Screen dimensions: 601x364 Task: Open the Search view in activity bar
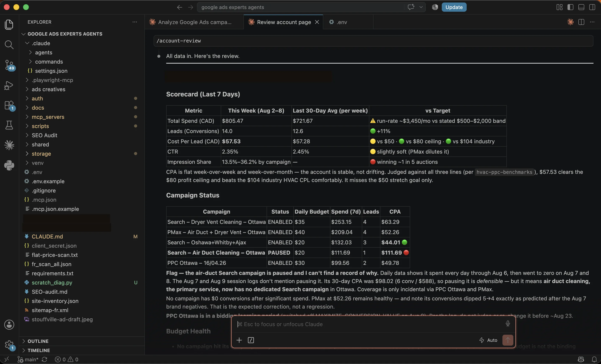[9, 45]
